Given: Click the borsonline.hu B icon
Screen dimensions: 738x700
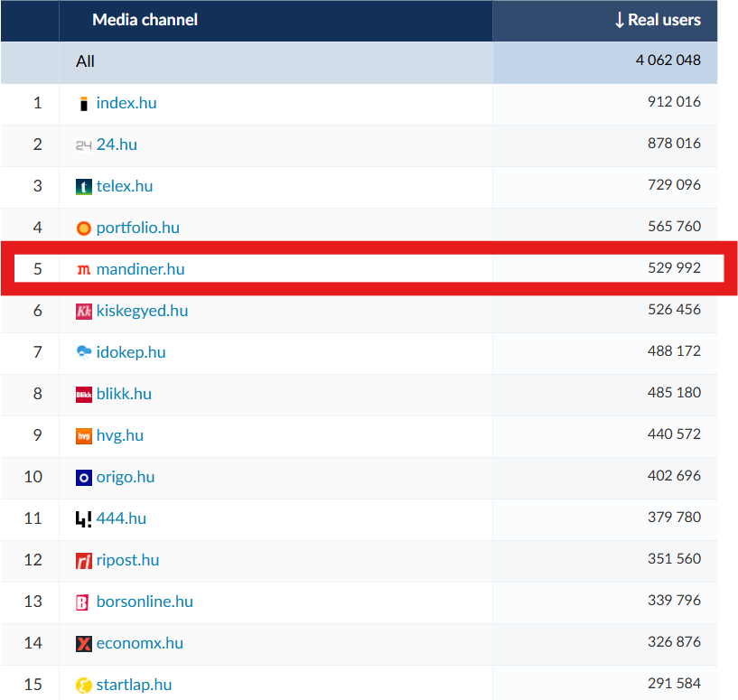Looking at the screenshot, I should pyautogui.click(x=82, y=602).
